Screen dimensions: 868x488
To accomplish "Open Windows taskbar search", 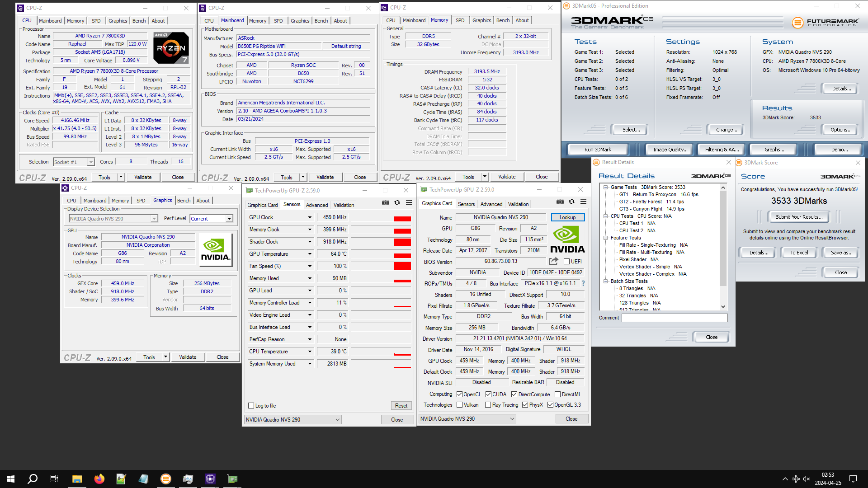I will 33,479.
